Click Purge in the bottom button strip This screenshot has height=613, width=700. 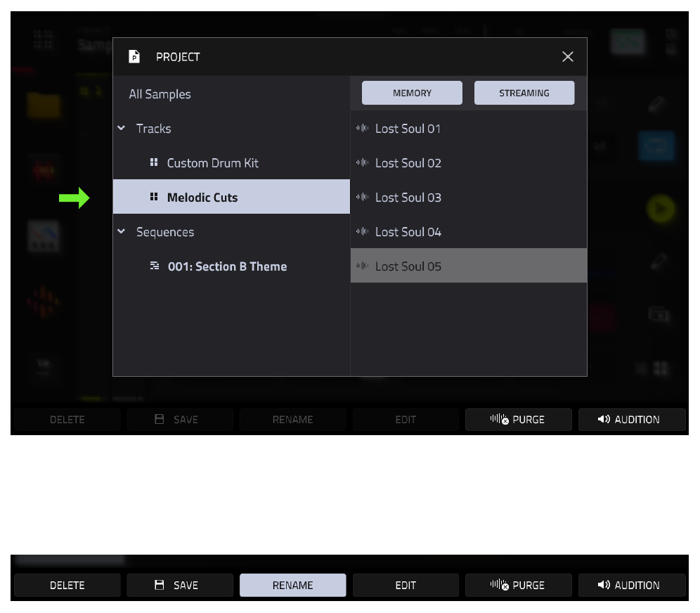point(518,585)
